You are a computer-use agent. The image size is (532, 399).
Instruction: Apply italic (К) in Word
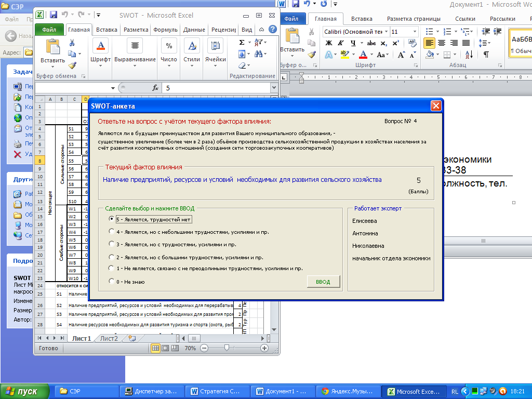coord(341,43)
